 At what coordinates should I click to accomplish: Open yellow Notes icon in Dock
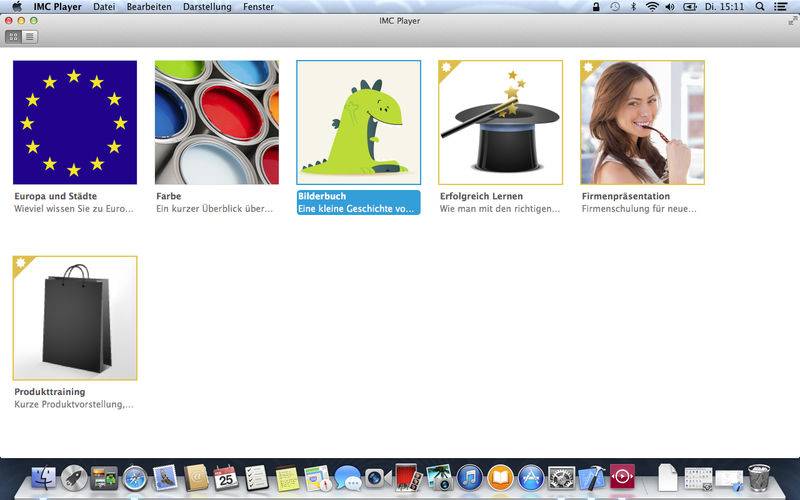click(x=287, y=479)
